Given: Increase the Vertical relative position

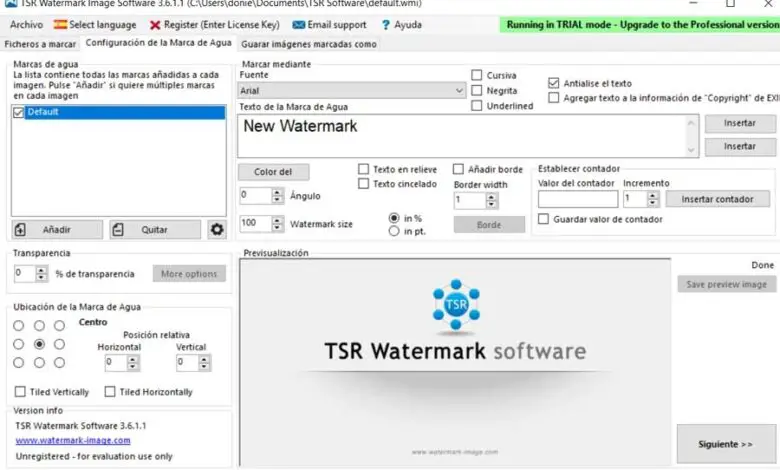Looking at the screenshot, I should [204, 359].
